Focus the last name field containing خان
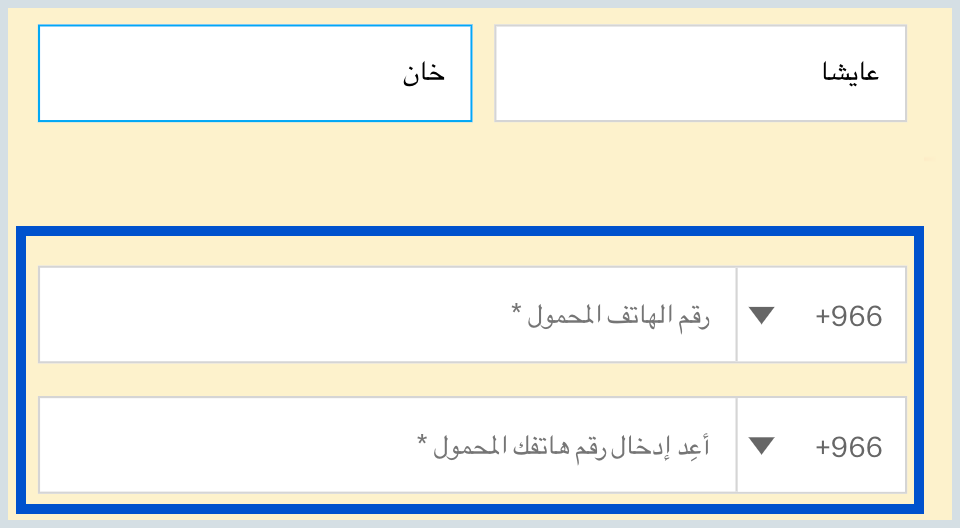The height and width of the screenshot is (528, 960). pos(255,74)
